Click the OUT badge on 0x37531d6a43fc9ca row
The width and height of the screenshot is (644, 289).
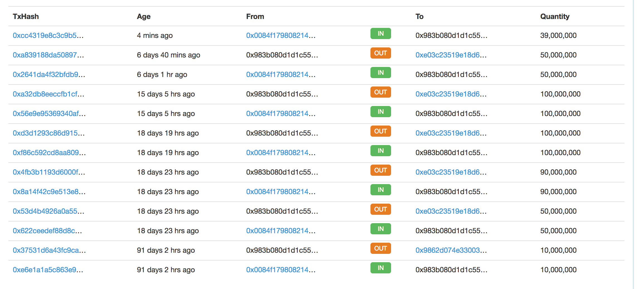(380, 248)
